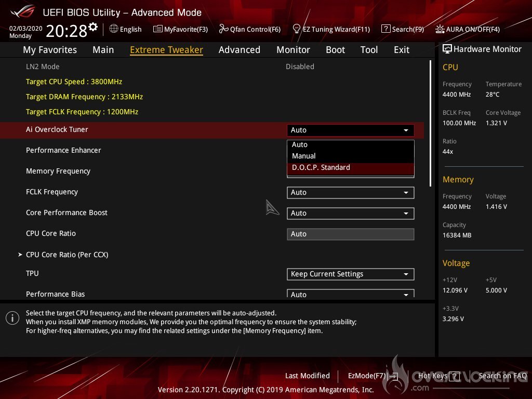Open the Core Performance Boost dropdown
This screenshot has width=532, height=399.
pyautogui.click(x=351, y=213)
